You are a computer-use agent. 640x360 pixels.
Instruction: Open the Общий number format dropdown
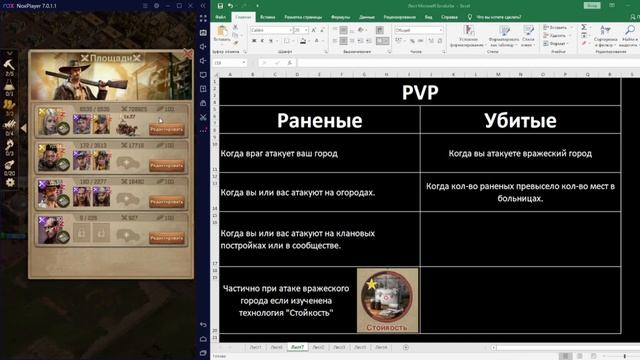440,30
